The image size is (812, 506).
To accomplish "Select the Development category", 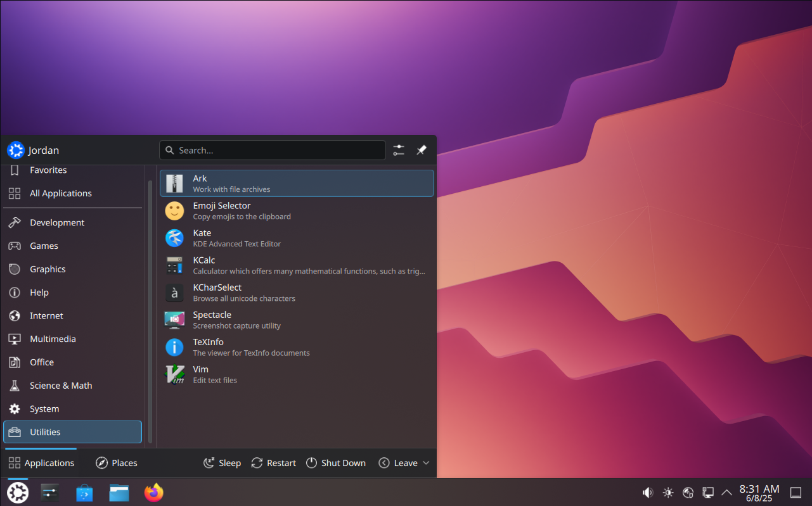I will [x=72, y=222].
